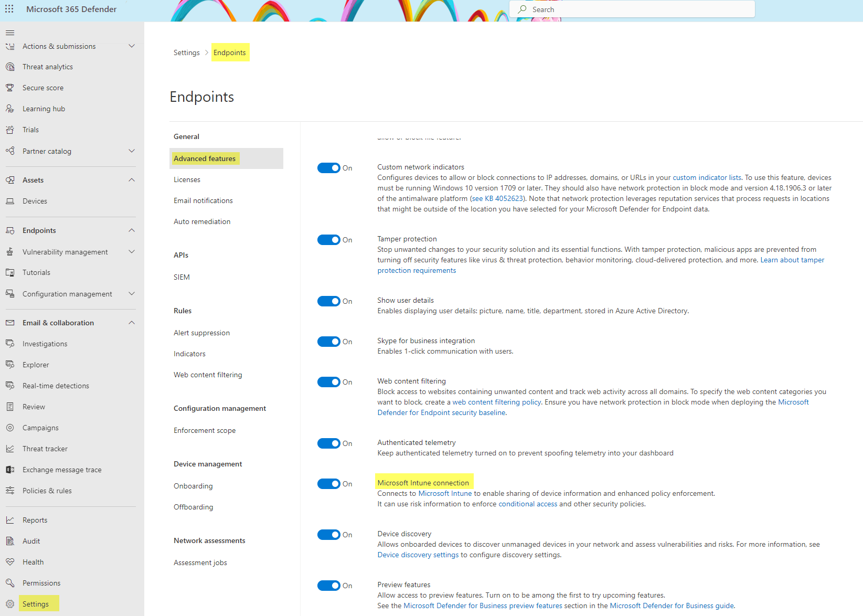This screenshot has width=863, height=616.
Task: Click the Investigations icon
Action: [10, 344]
